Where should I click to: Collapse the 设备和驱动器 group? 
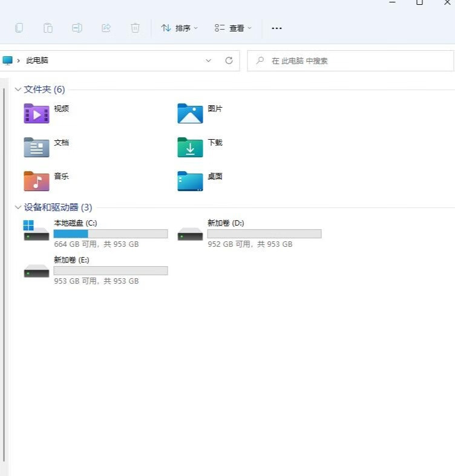[x=18, y=207]
